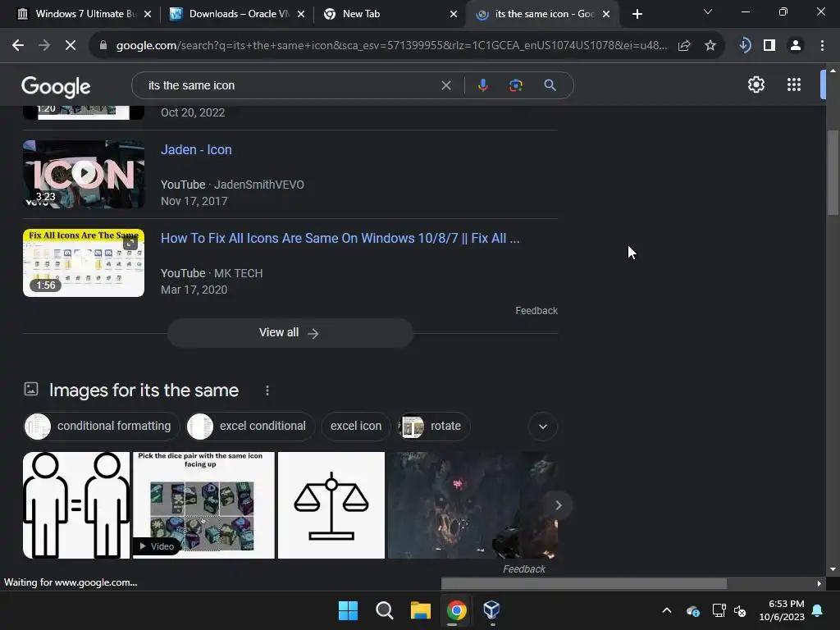View site information lock icon
The height and width of the screenshot is (630, 840).
tap(103, 46)
